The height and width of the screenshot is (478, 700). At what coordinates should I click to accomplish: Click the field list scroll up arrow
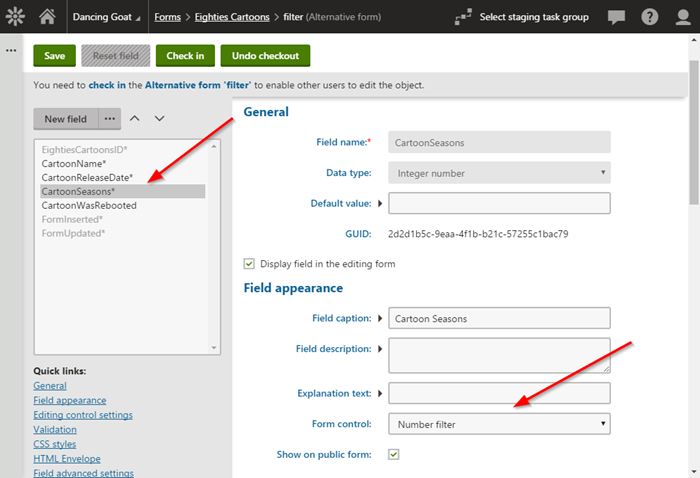214,146
